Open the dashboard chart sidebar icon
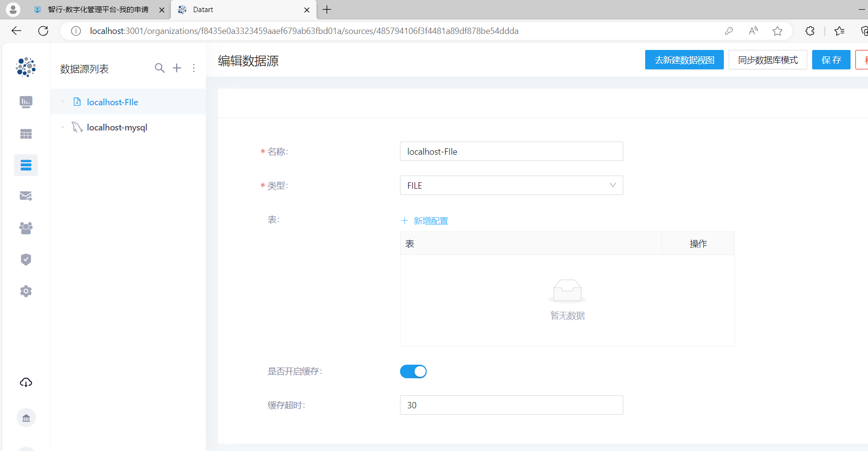 [26, 102]
